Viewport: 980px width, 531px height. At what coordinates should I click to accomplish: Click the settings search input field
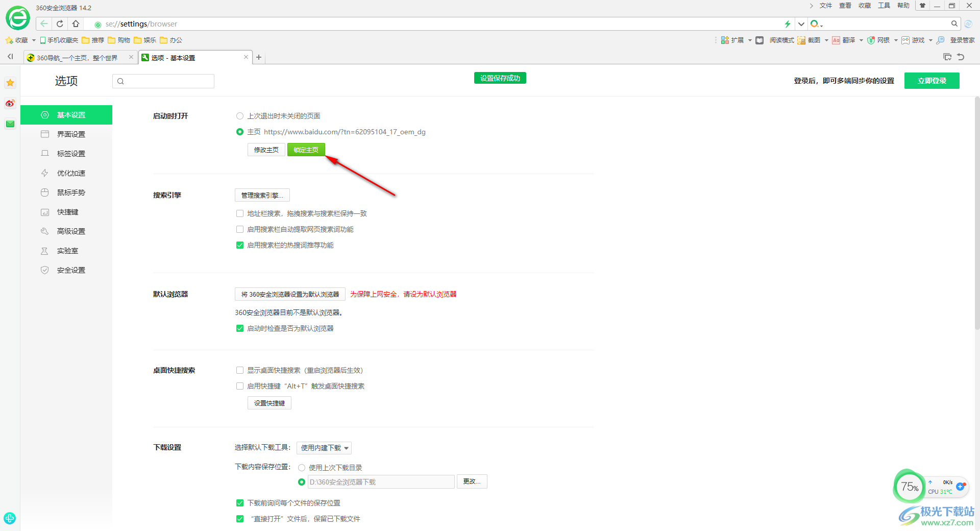pos(163,81)
